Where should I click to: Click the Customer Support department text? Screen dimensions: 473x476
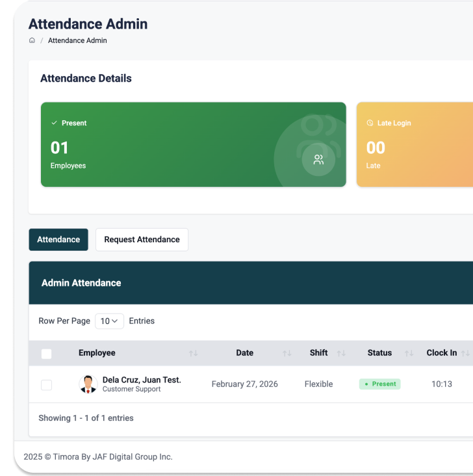point(131,389)
